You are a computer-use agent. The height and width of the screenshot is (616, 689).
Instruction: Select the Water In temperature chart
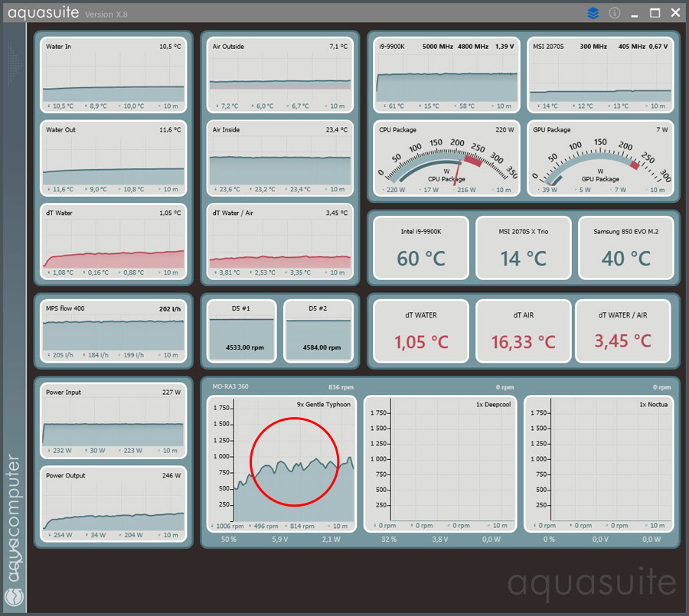[x=113, y=75]
